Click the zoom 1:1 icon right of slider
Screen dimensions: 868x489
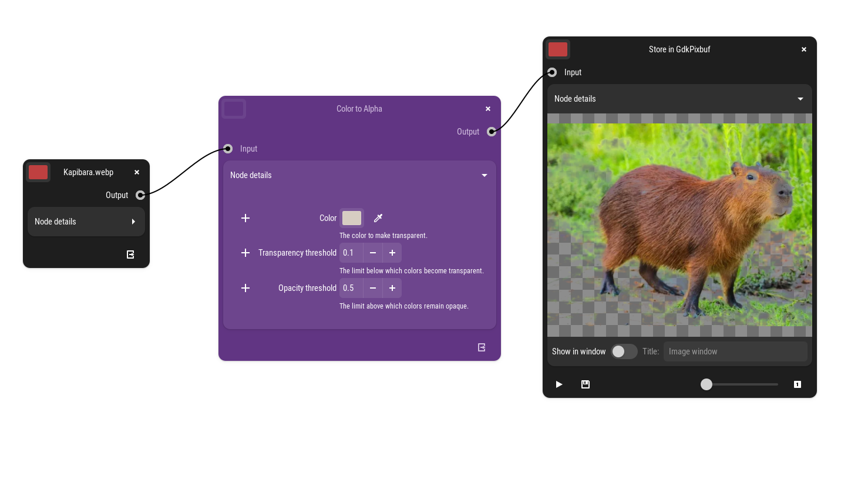pyautogui.click(x=797, y=384)
